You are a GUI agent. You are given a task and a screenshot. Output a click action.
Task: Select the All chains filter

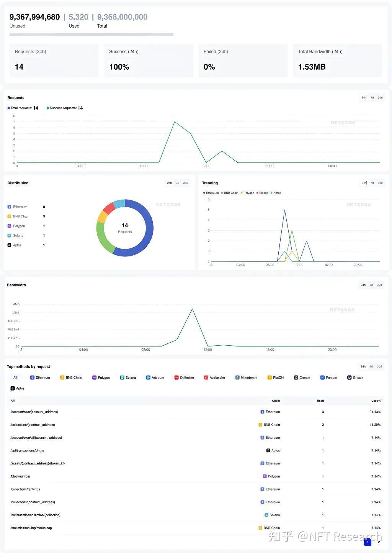pos(15,377)
